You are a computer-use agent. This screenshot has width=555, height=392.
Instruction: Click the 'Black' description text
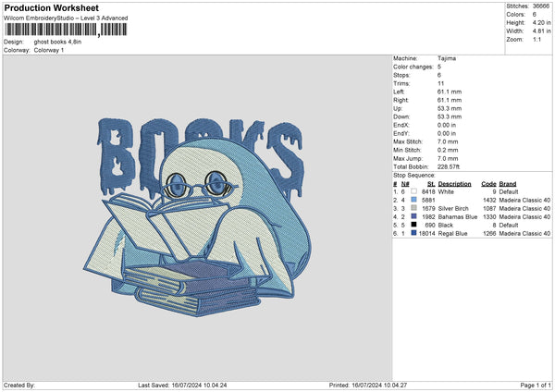pos(446,225)
